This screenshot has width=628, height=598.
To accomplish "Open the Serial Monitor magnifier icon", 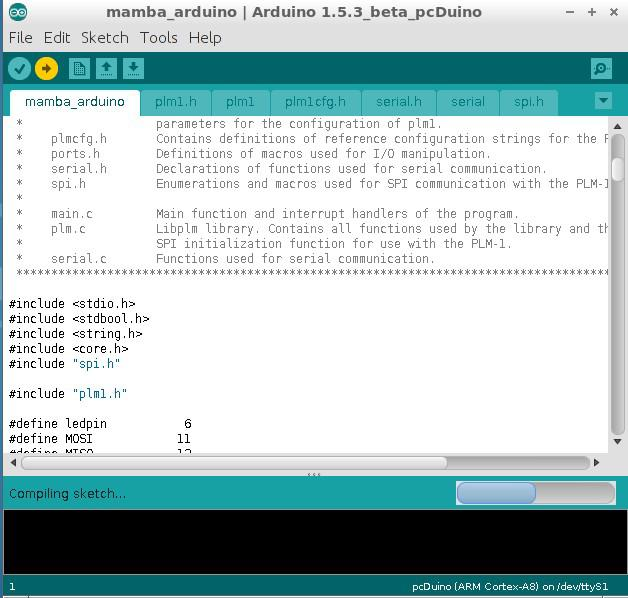I will [601, 68].
